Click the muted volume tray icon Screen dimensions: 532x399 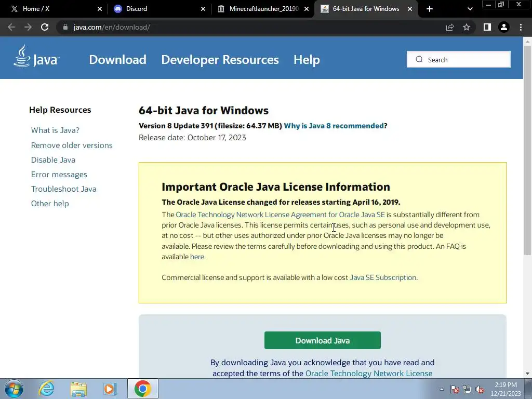[480, 389]
